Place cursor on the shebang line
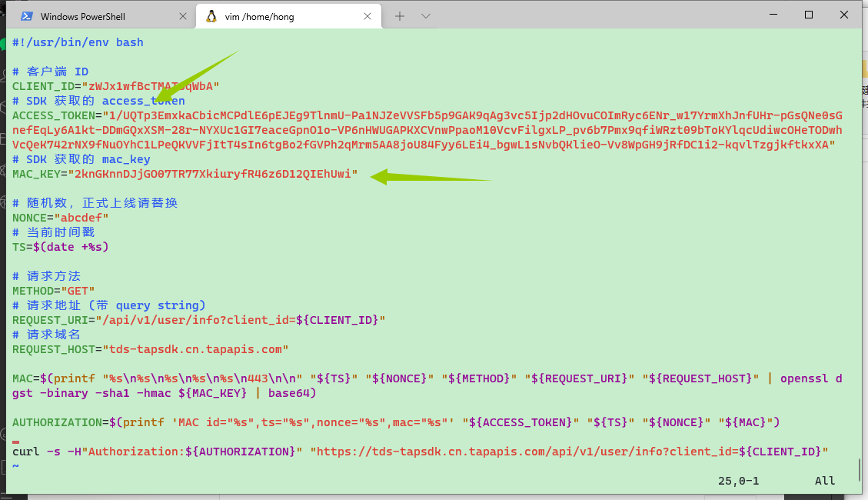 coord(78,42)
